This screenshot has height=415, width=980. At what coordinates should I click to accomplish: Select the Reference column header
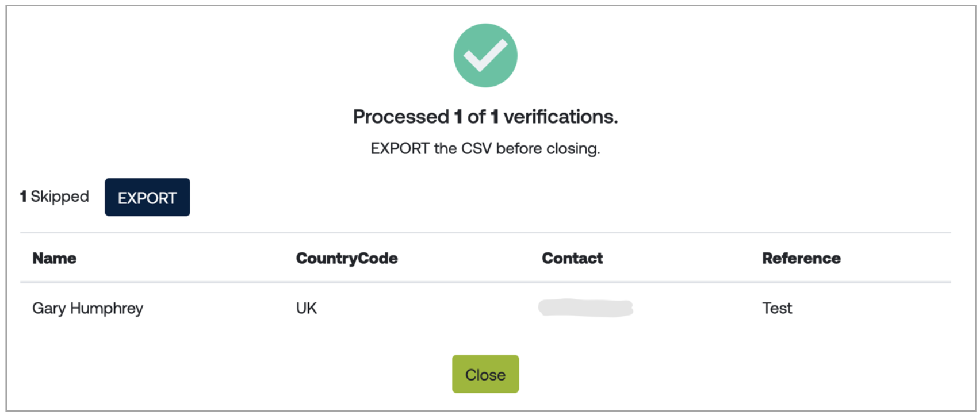[x=801, y=258]
